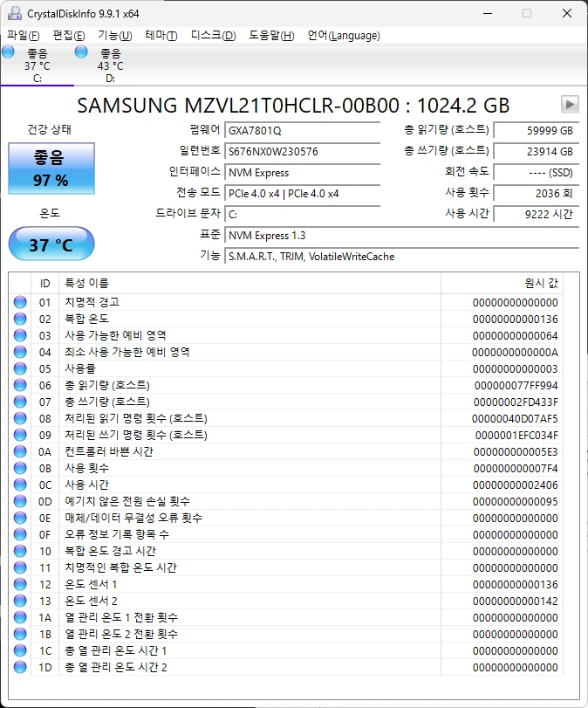Select raw value 000000077FF994
Screen dimensions: 588x708
[516, 386]
